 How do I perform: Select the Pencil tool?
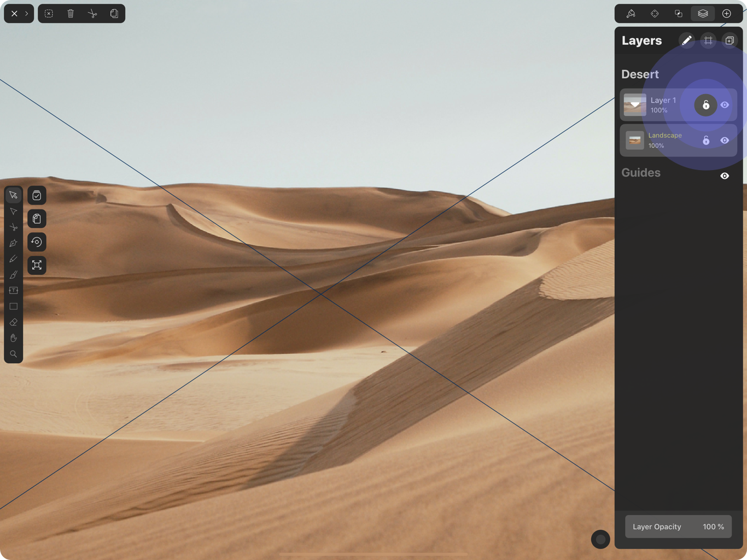click(x=14, y=259)
